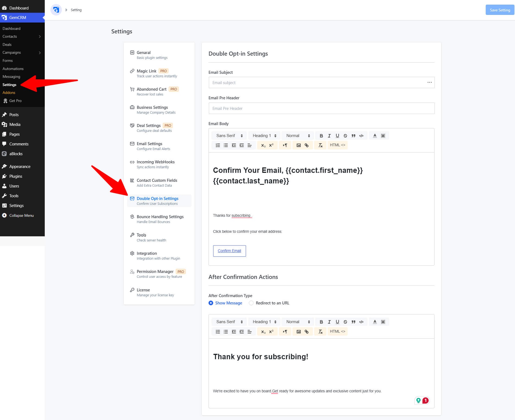Toggle strikethrough in the Email Body editor
Image resolution: width=515 pixels, height=420 pixels.
pos(345,136)
